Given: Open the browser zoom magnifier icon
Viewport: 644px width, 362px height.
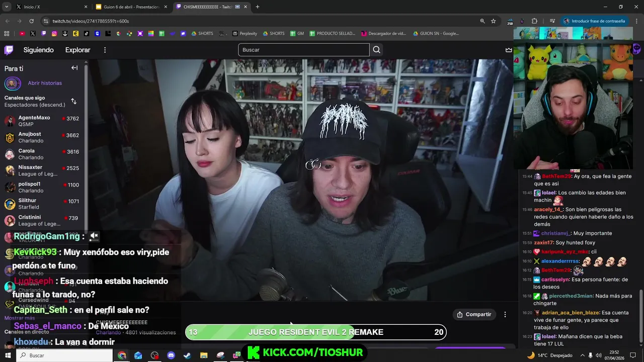Looking at the screenshot, I should click(x=482, y=21).
